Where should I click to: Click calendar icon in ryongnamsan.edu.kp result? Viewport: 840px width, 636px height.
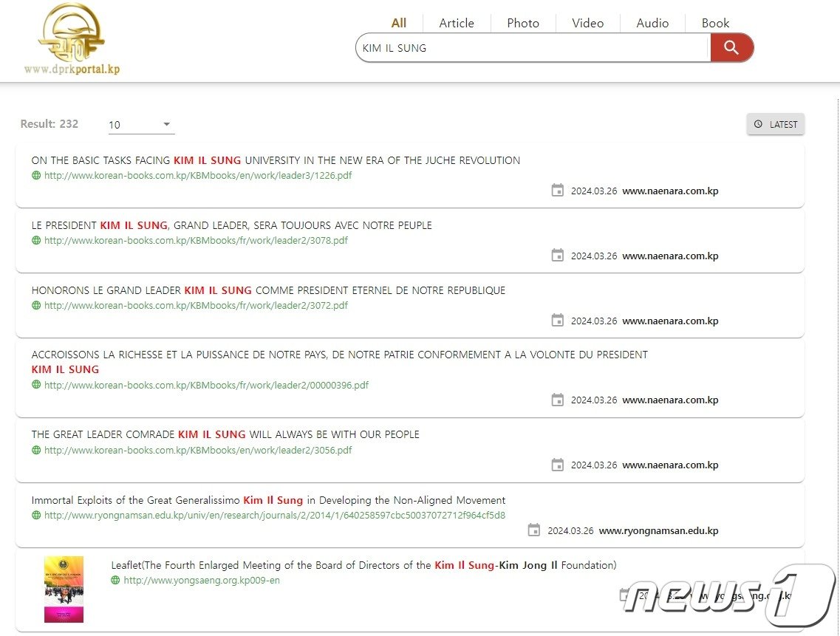(x=534, y=530)
